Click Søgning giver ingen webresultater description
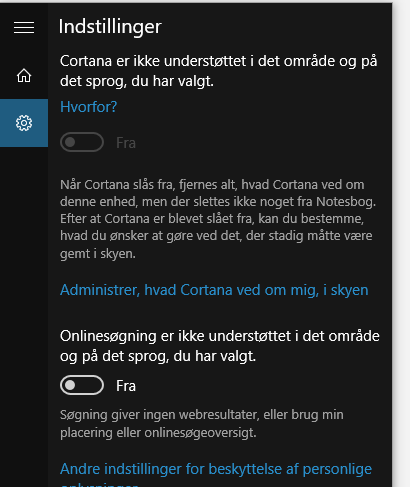Screen dimensions: 410x487 coord(202,424)
